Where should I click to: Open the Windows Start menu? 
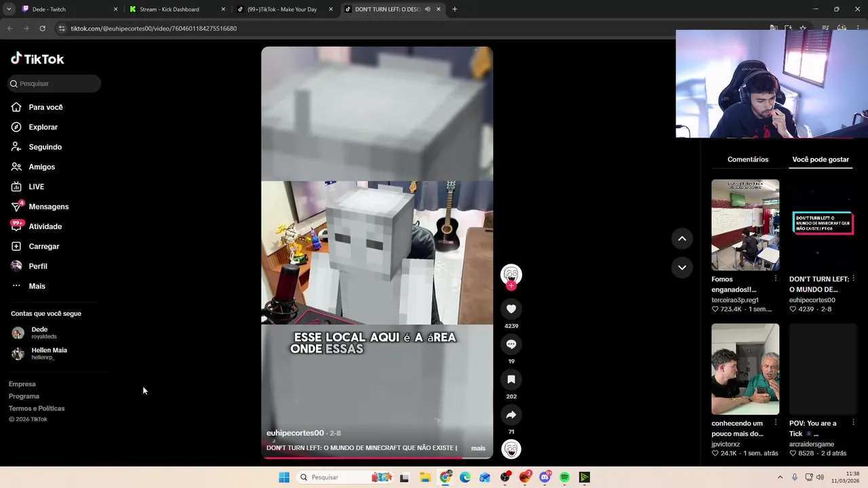[x=284, y=477]
